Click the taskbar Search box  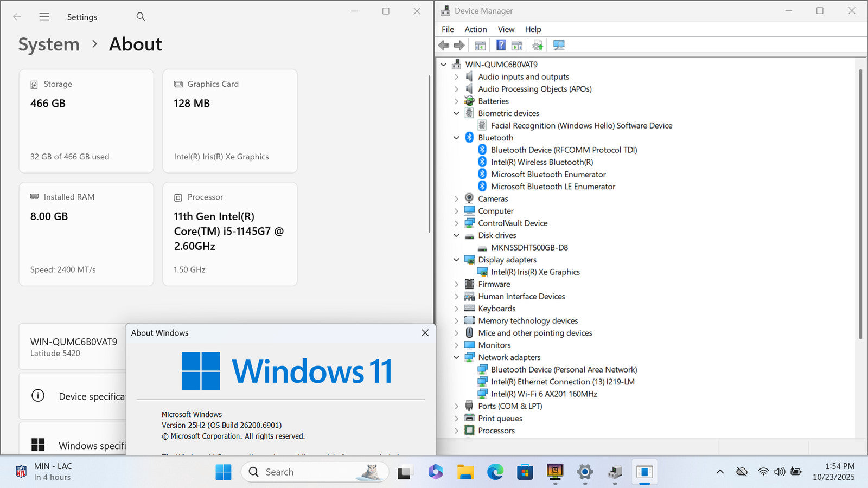click(315, 472)
